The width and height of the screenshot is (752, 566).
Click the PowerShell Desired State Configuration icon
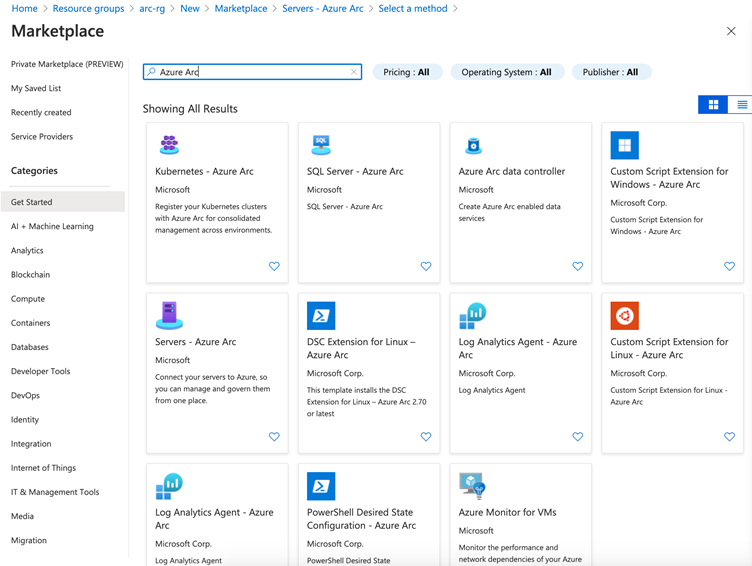tap(321, 486)
